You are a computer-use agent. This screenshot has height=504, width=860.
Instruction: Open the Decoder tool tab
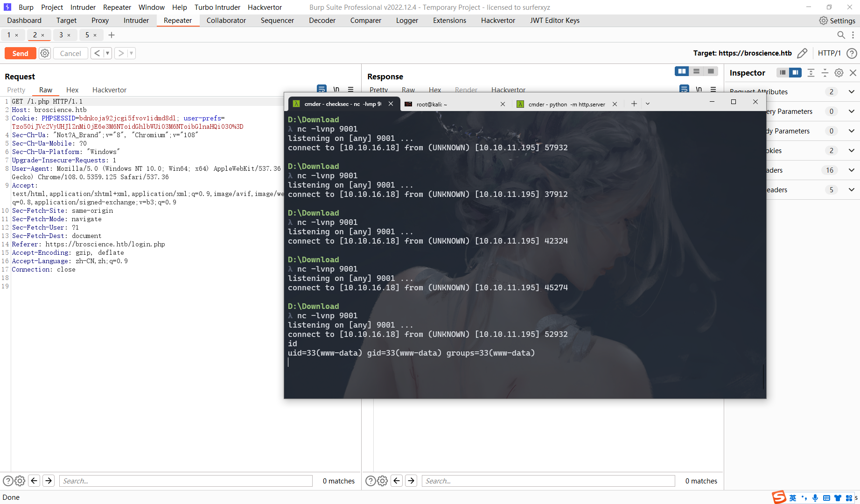click(x=322, y=21)
